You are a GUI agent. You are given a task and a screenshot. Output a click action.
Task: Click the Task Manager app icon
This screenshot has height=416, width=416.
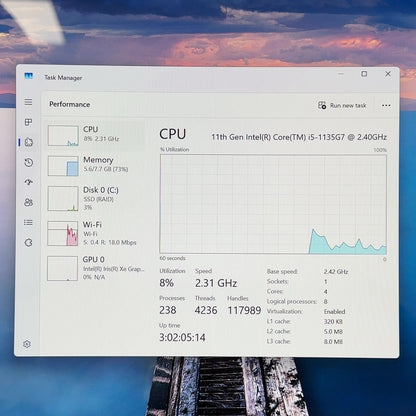click(29, 76)
